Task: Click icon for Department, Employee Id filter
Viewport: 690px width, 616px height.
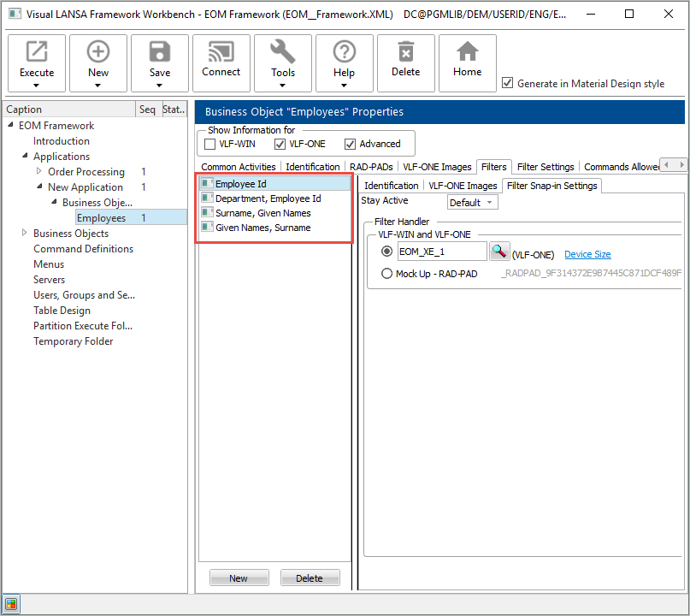Action: coord(207,198)
